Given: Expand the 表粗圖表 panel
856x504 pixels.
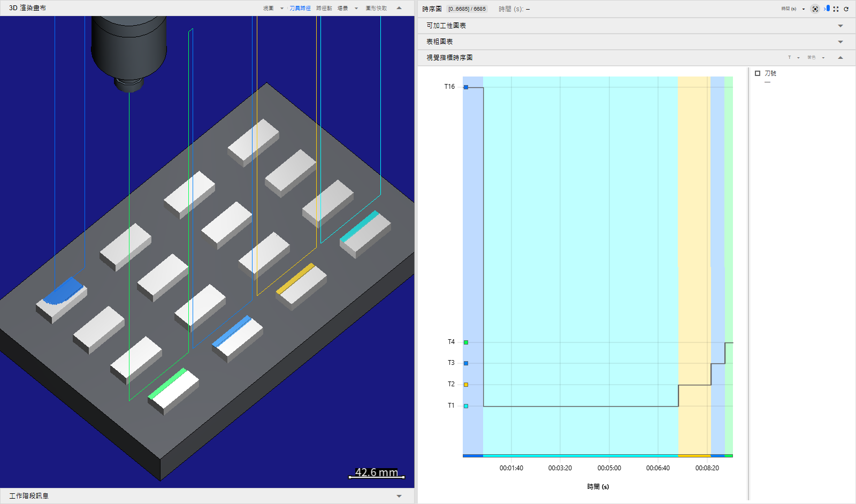Looking at the screenshot, I should pyautogui.click(x=840, y=42).
